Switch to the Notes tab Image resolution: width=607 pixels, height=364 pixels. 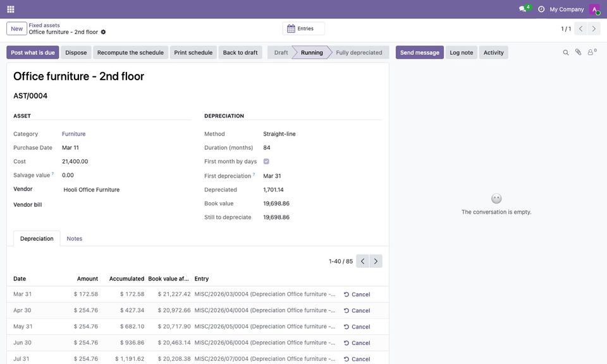click(x=75, y=239)
